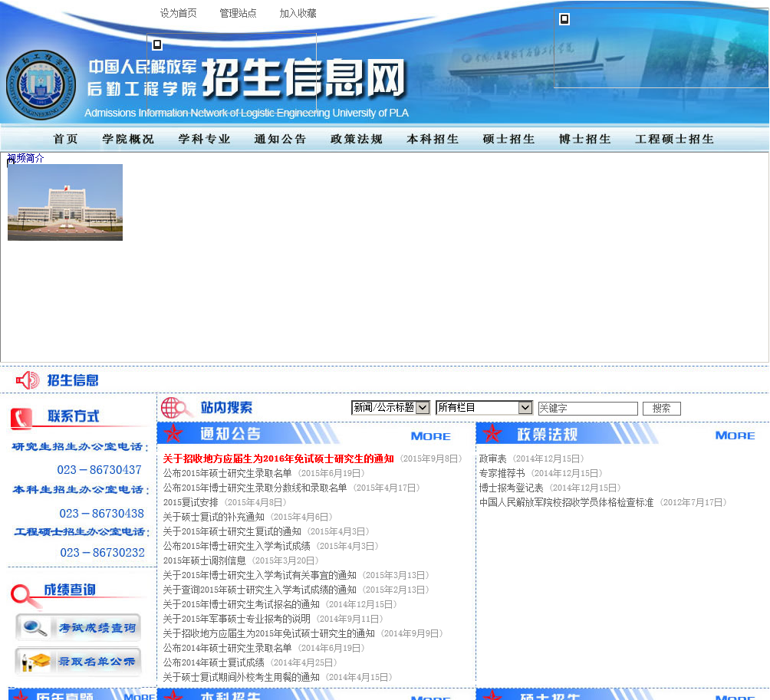Open 关于硕士复试期间外校考生用餐的通知
Viewport: 770px width, 700px height.
click(241, 677)
